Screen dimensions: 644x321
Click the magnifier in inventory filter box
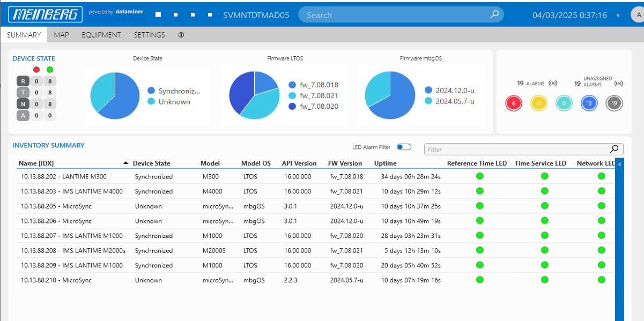coord(615,150)
